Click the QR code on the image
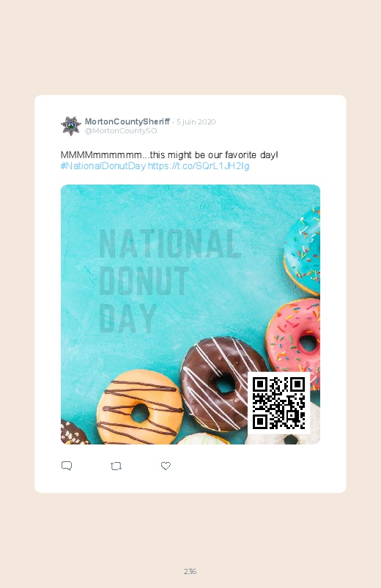The width and height of the screenshot is (381, 588). click(278, 403)
